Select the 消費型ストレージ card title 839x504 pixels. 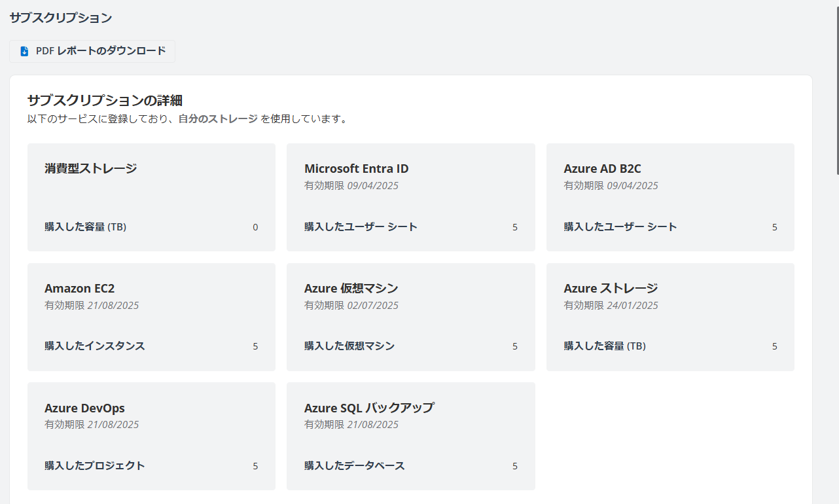click(91, 168)
